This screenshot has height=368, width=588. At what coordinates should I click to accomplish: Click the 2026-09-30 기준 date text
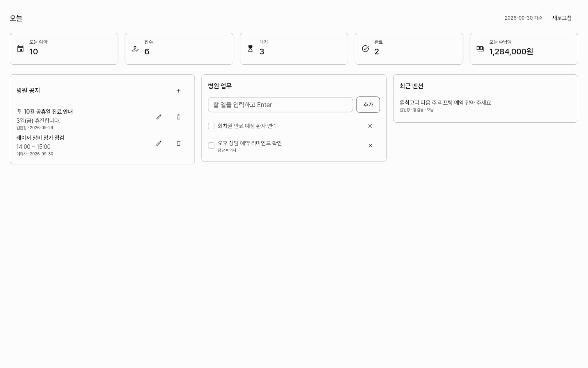(x=523, y=18)
